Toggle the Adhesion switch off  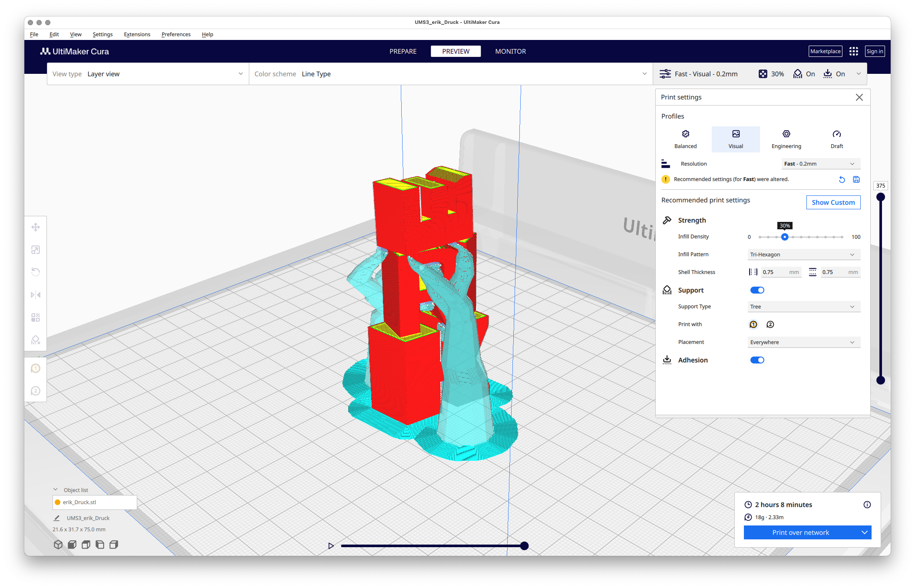point(757,360)
